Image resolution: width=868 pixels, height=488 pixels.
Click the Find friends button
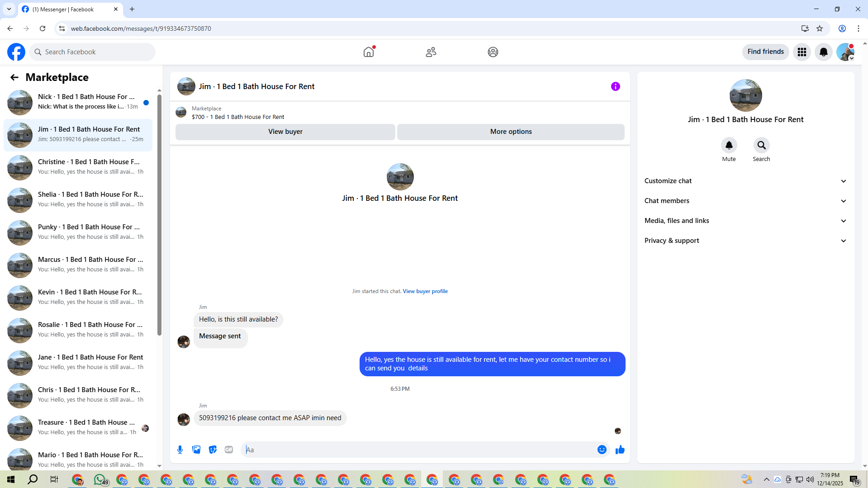pos(765,52)
